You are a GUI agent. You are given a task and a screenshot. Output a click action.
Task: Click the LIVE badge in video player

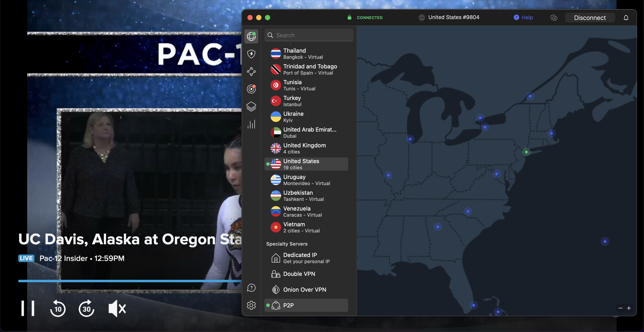(x=26, y=258)
